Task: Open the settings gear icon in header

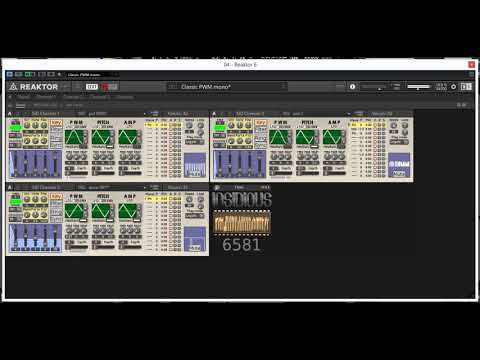Action: [453, 87]
